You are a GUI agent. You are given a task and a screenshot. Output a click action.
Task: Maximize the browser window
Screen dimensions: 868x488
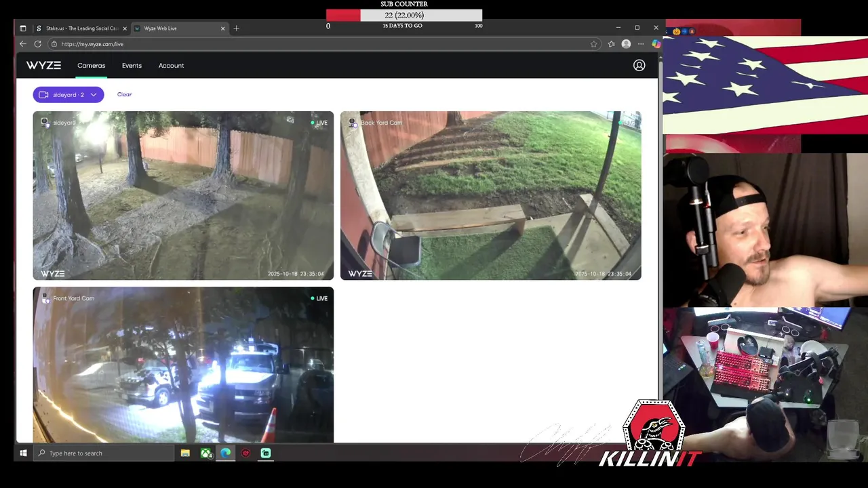tap(637, 28)
